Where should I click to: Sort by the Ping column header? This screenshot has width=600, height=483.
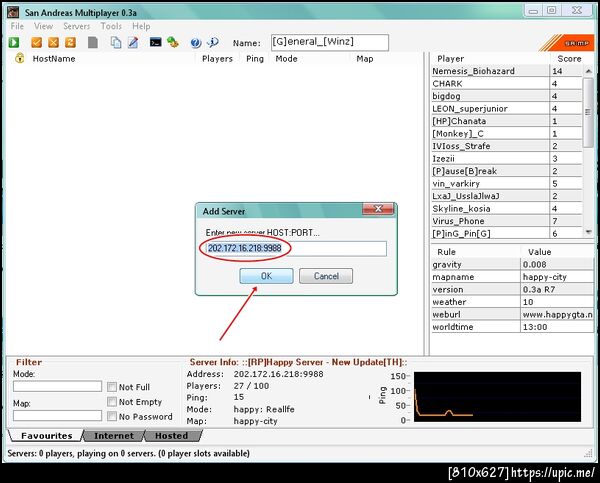click(255, 59)
